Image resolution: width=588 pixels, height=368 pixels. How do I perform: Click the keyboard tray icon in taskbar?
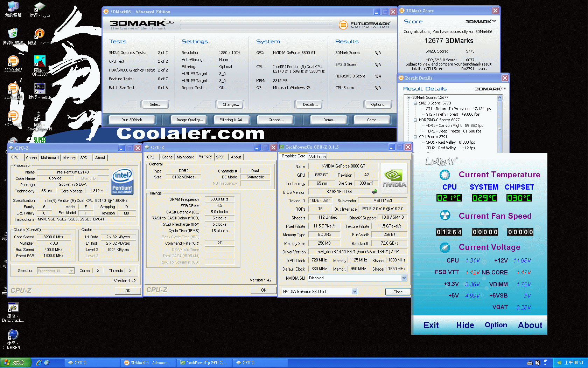tap(530, 363)
